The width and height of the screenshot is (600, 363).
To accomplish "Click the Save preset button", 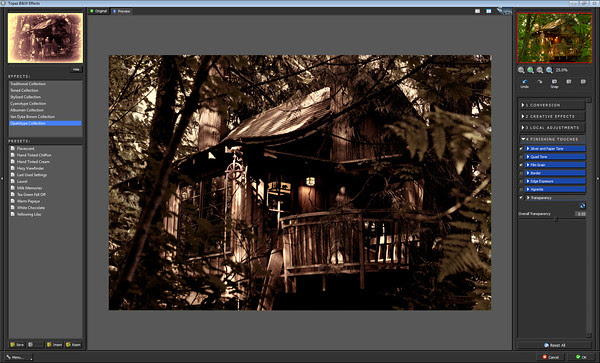I will point(17,345).
